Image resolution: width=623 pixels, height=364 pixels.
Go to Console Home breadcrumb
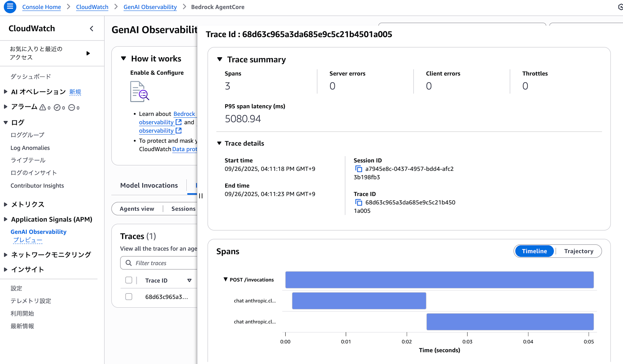41,7
